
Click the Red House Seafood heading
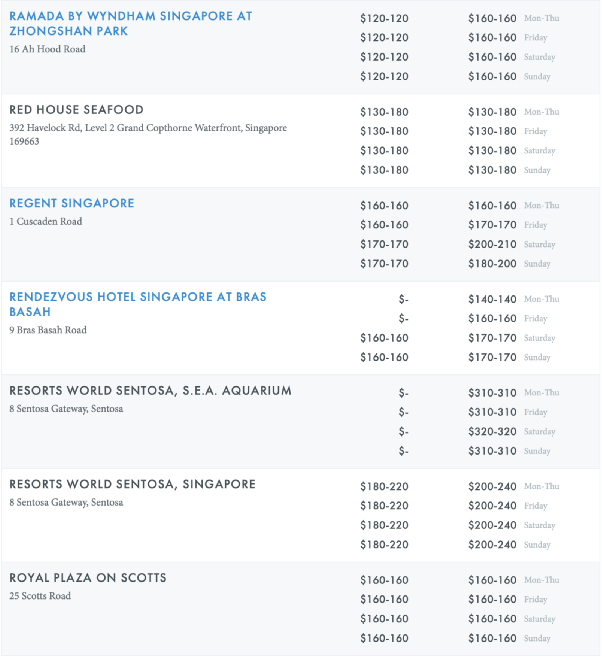pyautogui.click(x=76, y=110)
